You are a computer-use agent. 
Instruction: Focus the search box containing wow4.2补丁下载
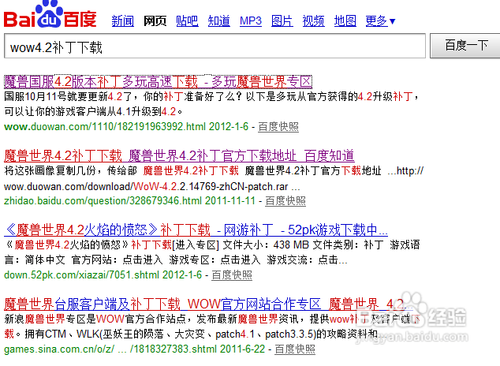click(x=215, y=46)
